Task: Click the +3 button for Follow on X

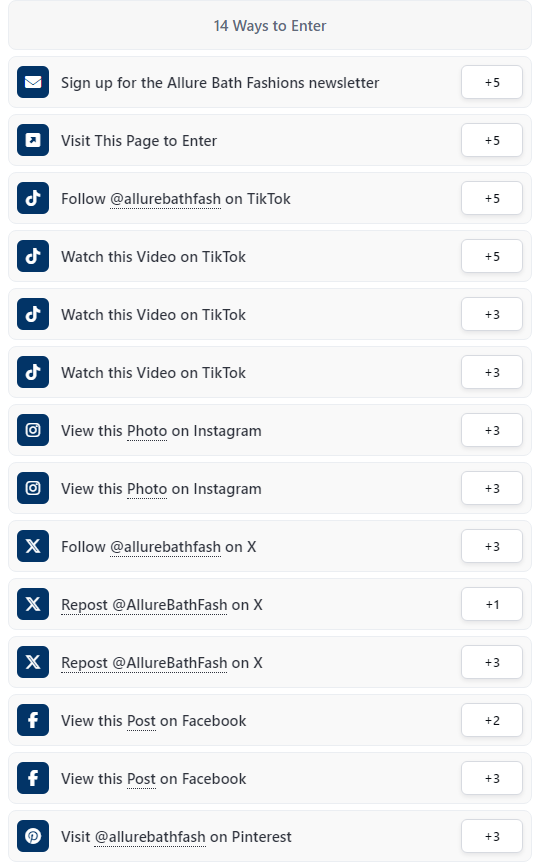Action: pos(492,546)
